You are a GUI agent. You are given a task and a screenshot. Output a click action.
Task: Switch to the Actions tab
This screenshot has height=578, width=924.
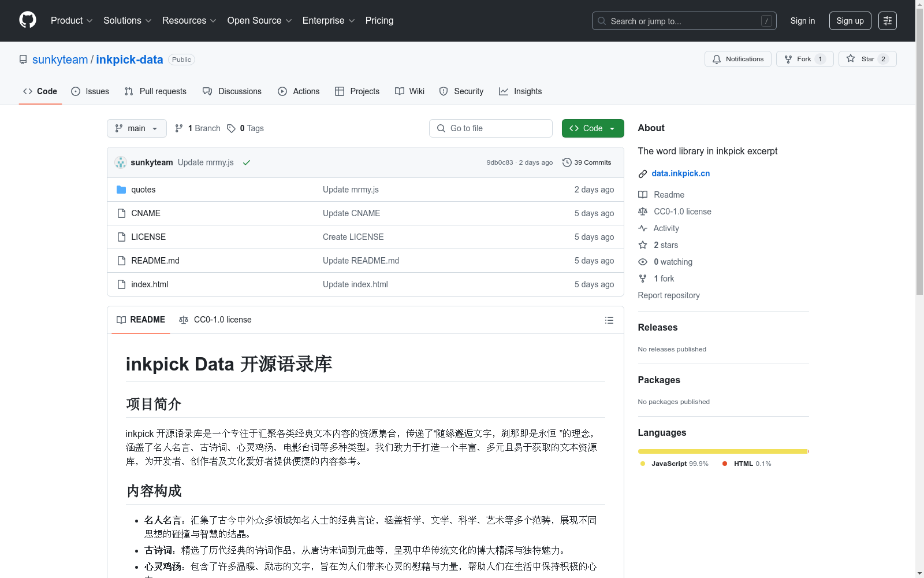tap(299, 91)
